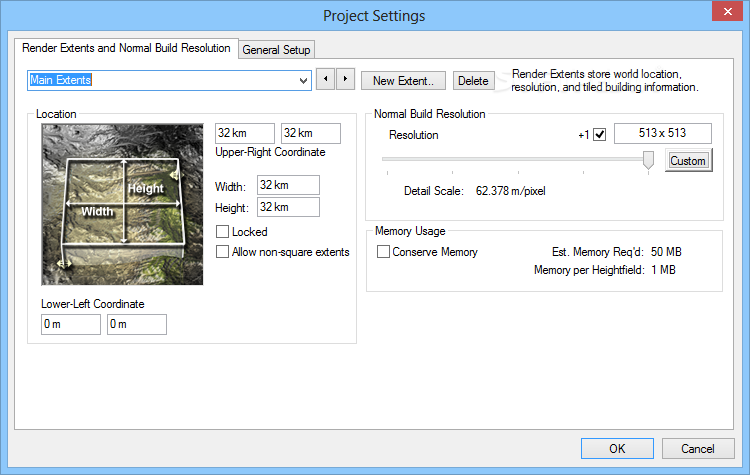Enable Allow non-square extents
The image size is (750, 475).
222,252
